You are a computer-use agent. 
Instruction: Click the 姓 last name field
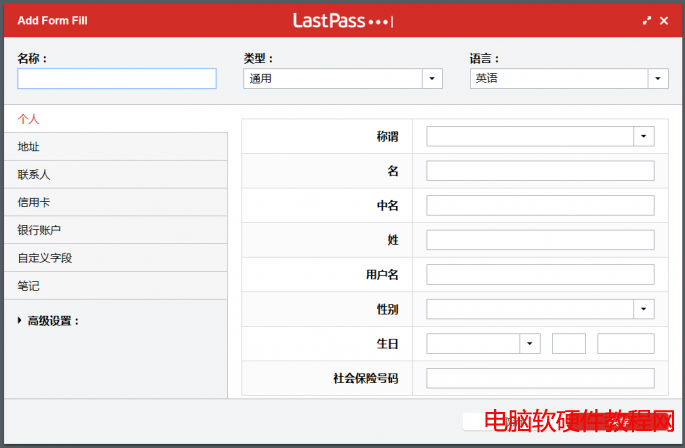tap(540, 240)
